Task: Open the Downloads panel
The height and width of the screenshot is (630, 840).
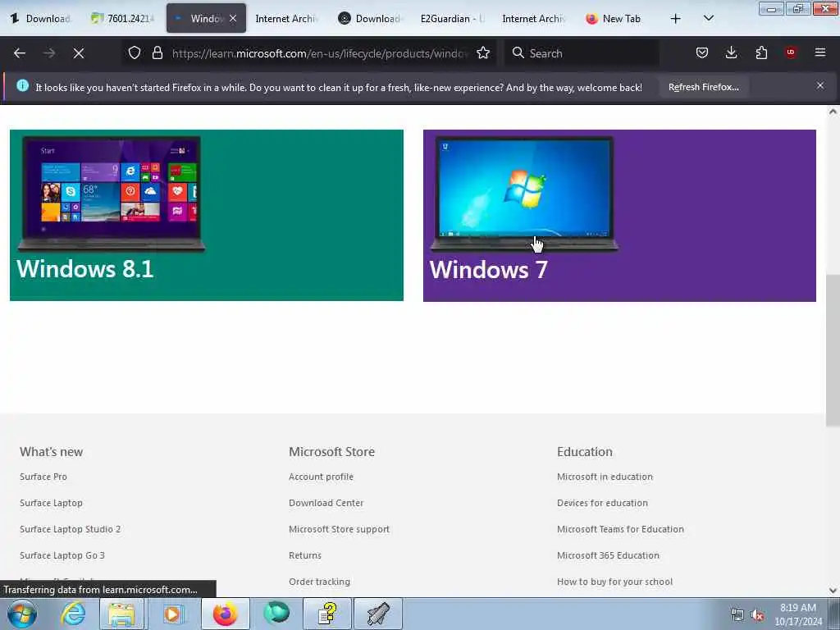Action: [731, 52]
